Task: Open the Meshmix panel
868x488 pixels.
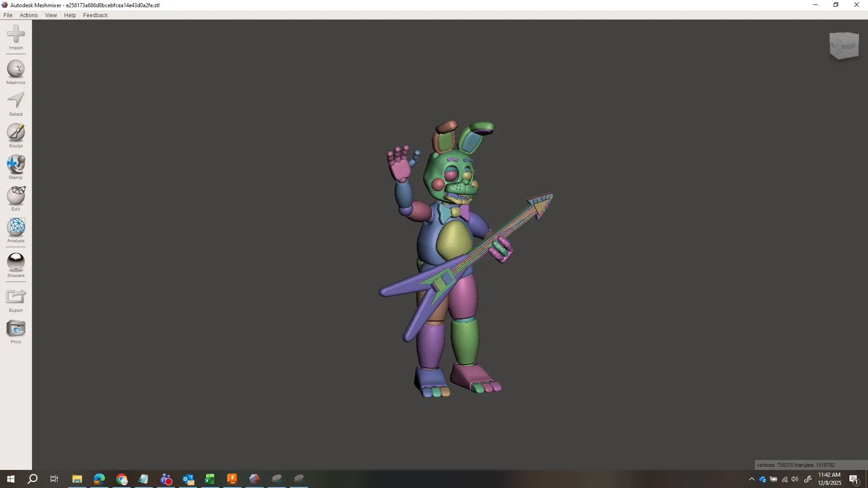Action: point(15,71)
